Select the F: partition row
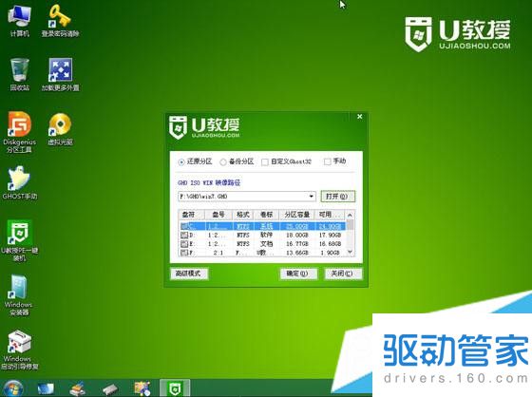The image size is (532, 397). tap(262, 253)
